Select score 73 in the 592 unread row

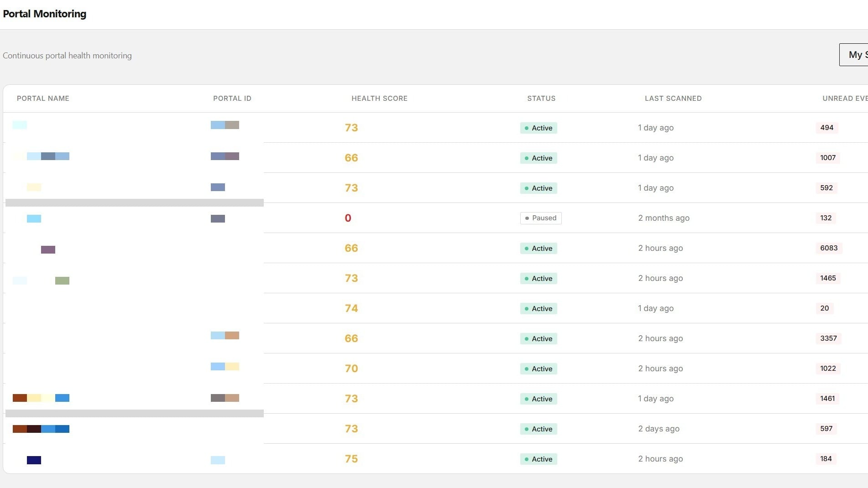351,188
